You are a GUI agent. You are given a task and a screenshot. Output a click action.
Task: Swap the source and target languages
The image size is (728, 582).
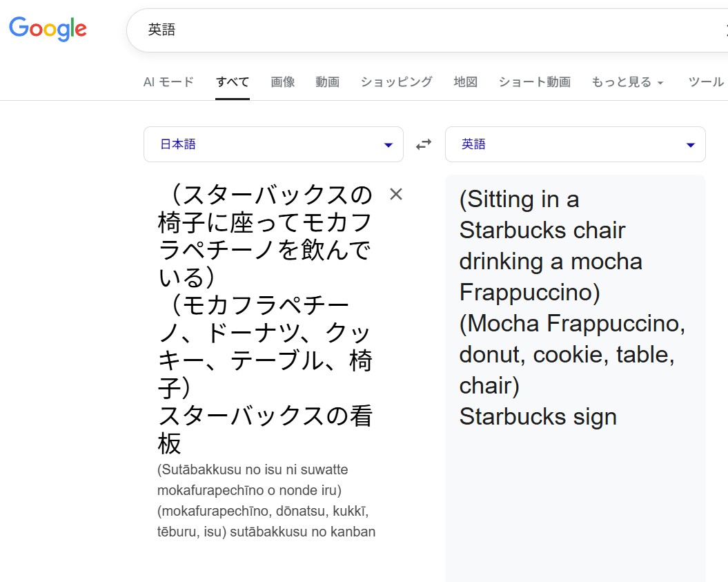(x=424, y=144)
